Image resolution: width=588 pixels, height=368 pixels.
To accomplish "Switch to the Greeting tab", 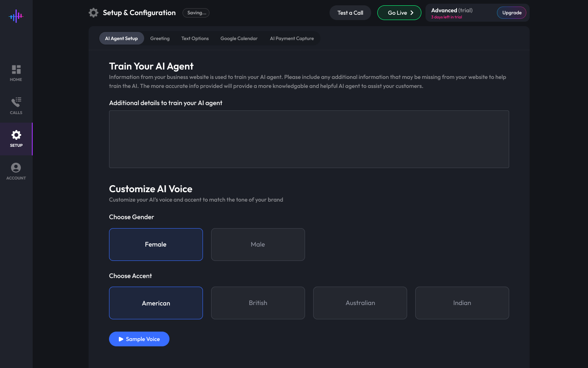I will coord(160,38).
